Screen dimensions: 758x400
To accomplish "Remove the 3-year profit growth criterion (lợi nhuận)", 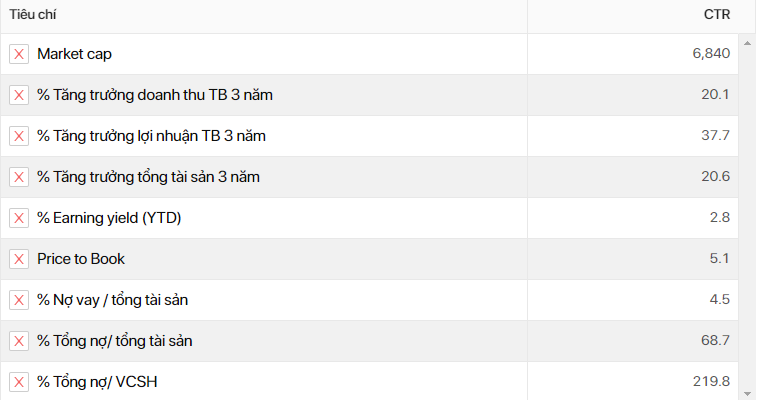I will click(19, 136).
